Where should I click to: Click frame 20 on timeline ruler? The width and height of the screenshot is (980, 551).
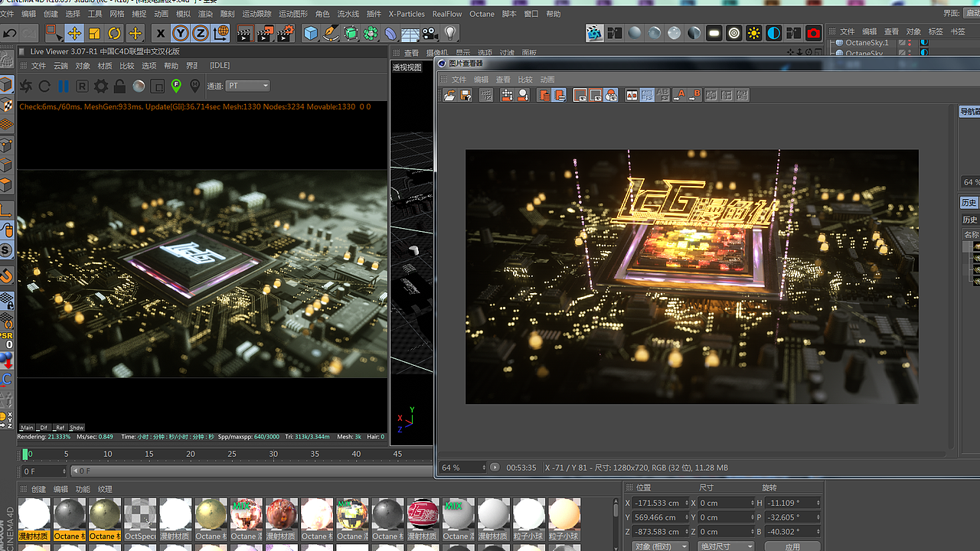tap(190, 454)
